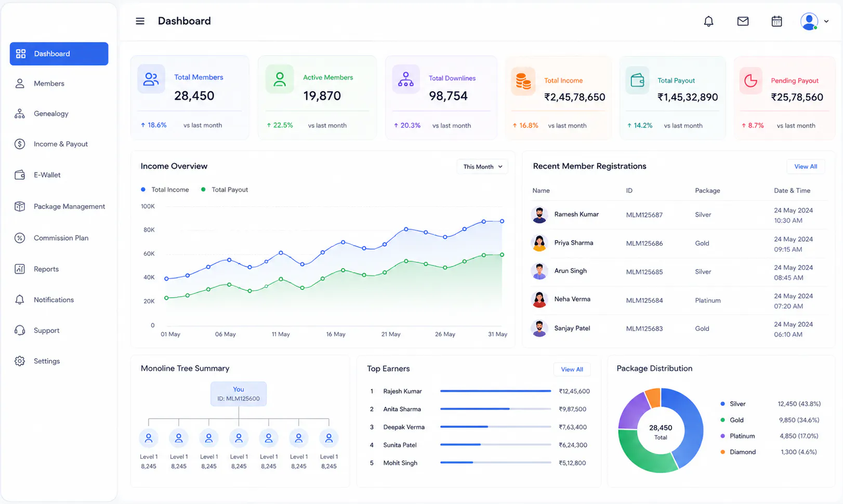Click the Total Downlines hierarchy icon
Viewport: 843px width, 504px height.
point(406,79)
